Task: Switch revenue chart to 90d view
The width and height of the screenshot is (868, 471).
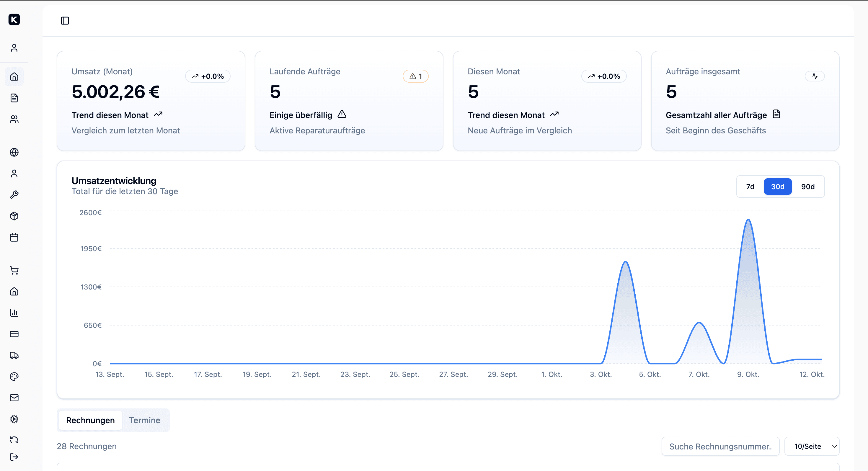Action: 808,186
